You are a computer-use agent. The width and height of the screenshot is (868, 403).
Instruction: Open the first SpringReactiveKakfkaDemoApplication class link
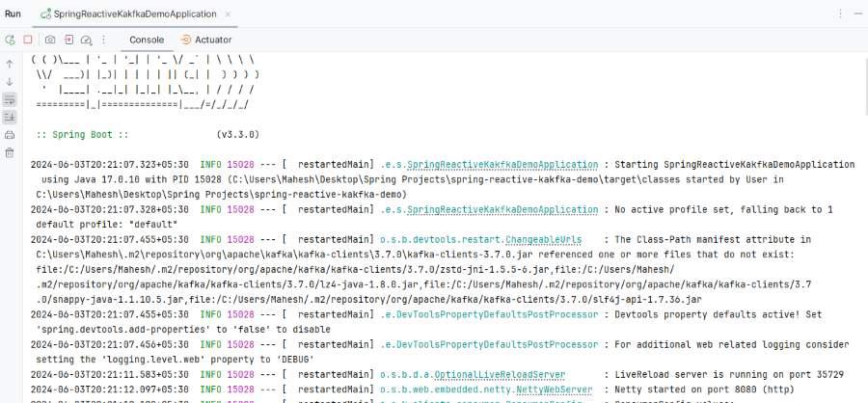point(502,165)
